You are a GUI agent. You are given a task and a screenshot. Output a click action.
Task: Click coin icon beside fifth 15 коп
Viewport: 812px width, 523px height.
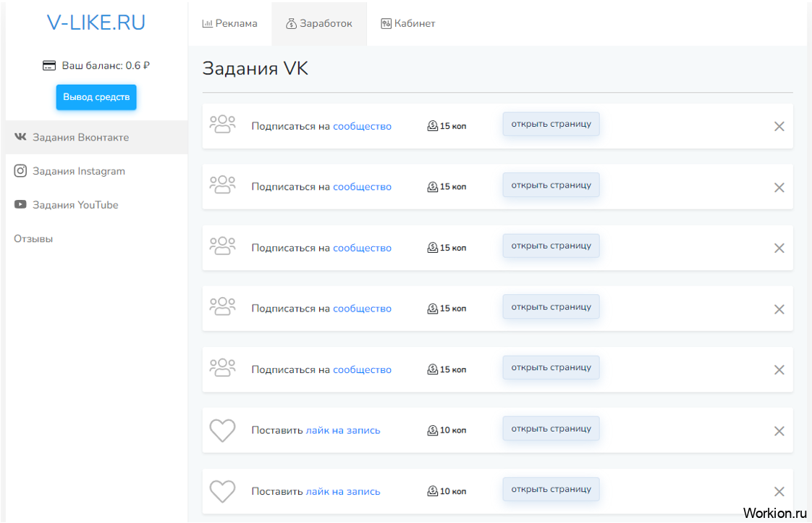432,369
